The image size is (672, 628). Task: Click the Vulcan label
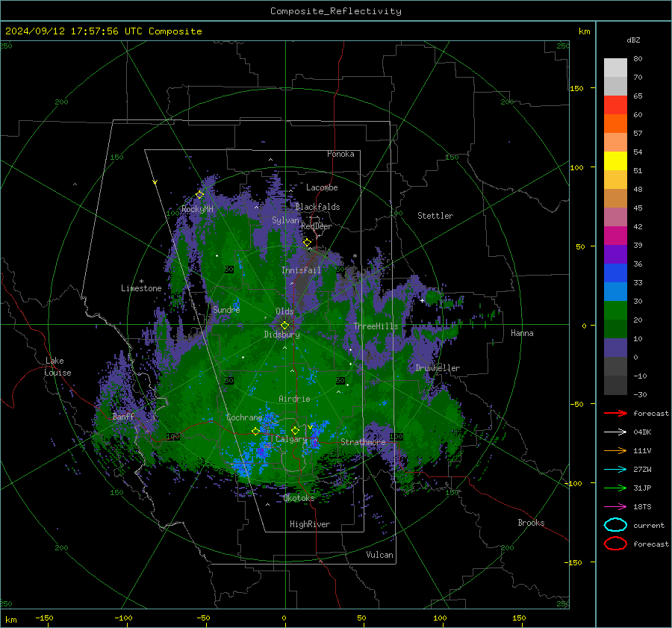tap(380, 555)
